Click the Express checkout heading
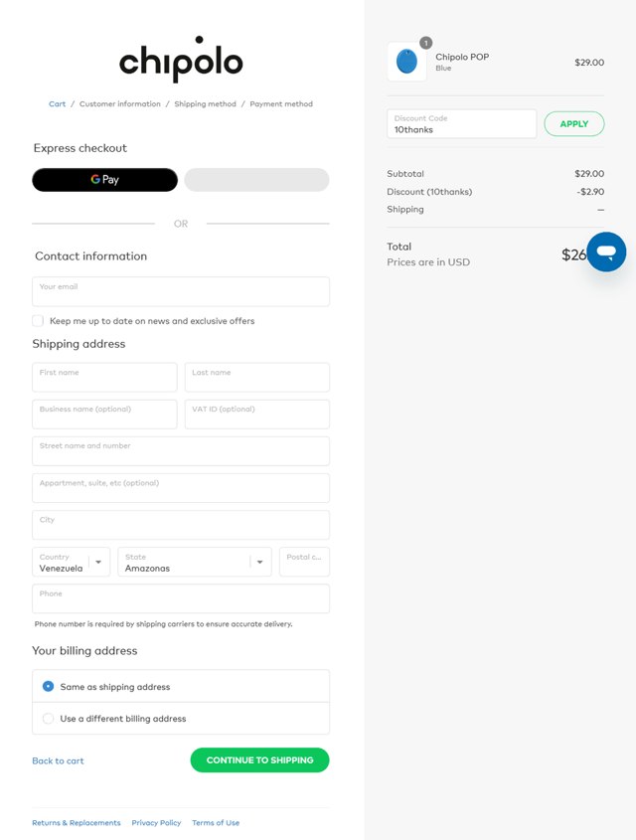The image size is (636, 840). [80, 148]
